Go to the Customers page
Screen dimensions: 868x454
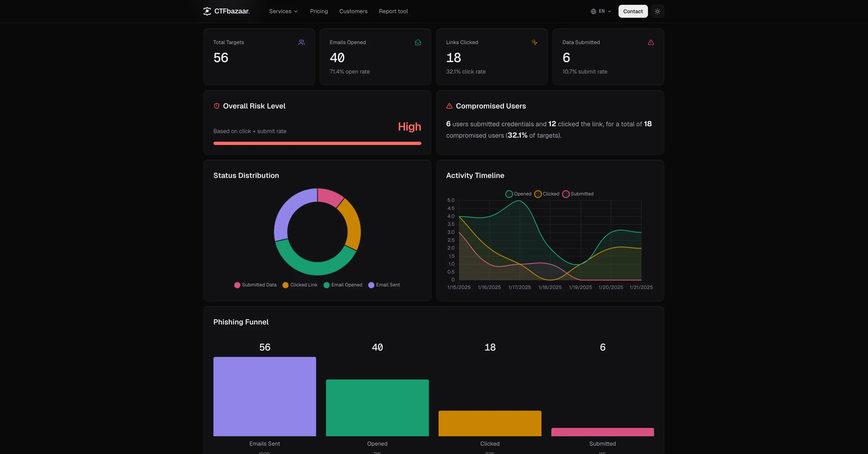pos(353,11)
